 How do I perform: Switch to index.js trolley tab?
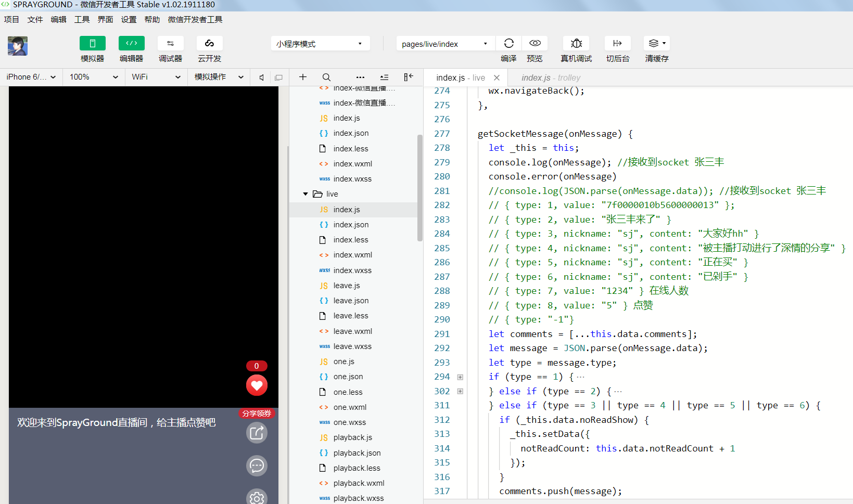(x=551, y=77)
